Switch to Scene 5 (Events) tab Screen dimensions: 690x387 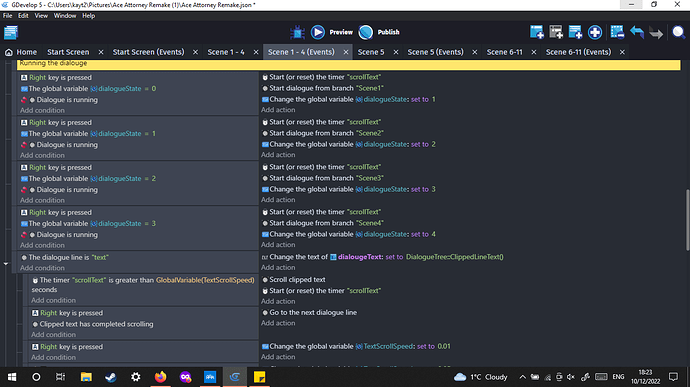[x=435, y=52]
